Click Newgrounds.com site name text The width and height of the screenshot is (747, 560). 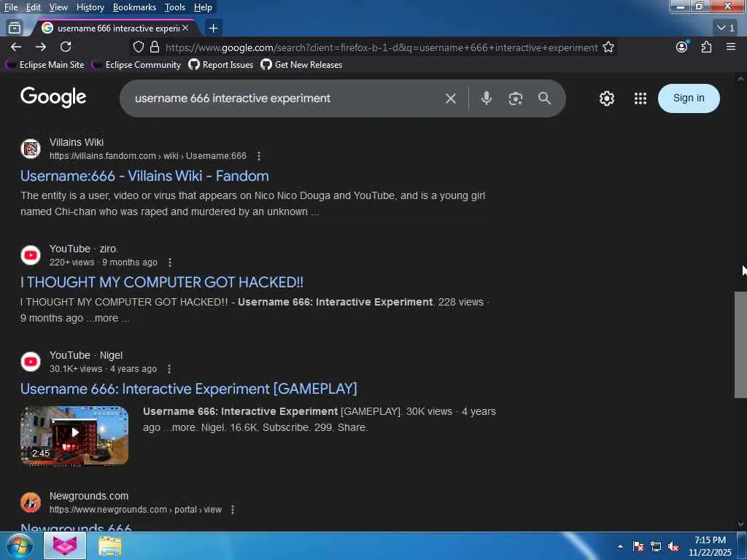(x=89, y=496)
